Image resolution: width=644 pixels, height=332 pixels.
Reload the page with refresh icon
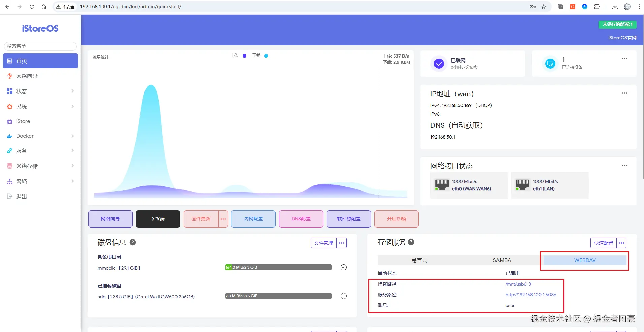click(x=32, y=7)
